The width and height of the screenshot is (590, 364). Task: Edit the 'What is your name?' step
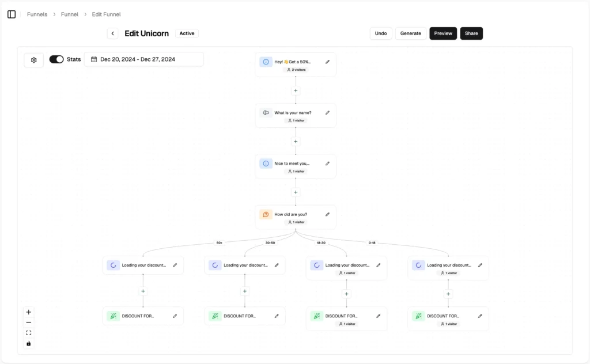(327, 113)
